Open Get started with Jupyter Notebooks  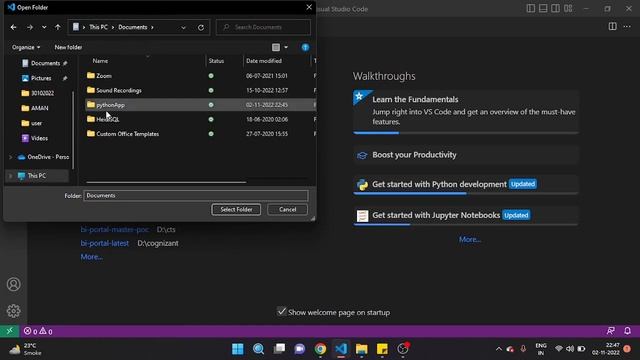coord(466,216)
